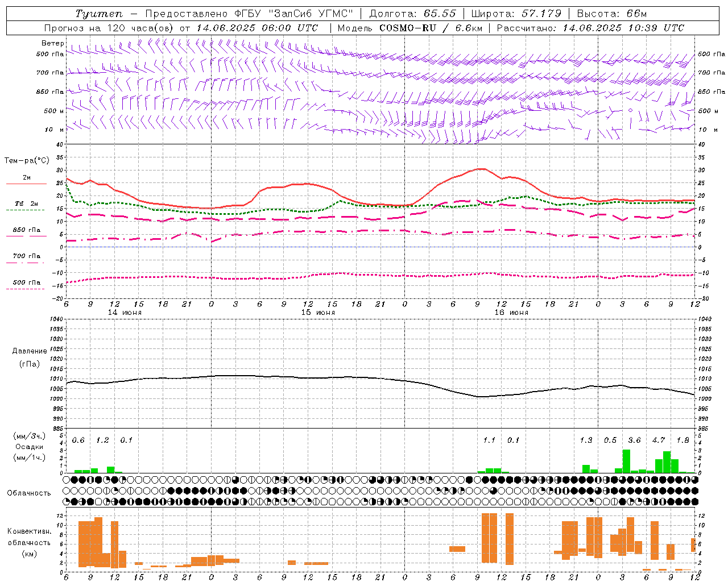Screen dimensions: 728x582
Task: Click the Конвективн. label
Action: 29,531
